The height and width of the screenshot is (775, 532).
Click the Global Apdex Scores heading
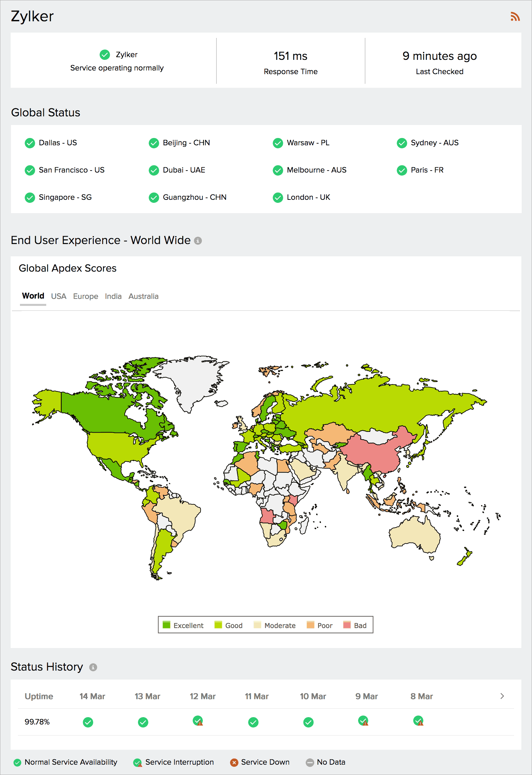(68, 268)
